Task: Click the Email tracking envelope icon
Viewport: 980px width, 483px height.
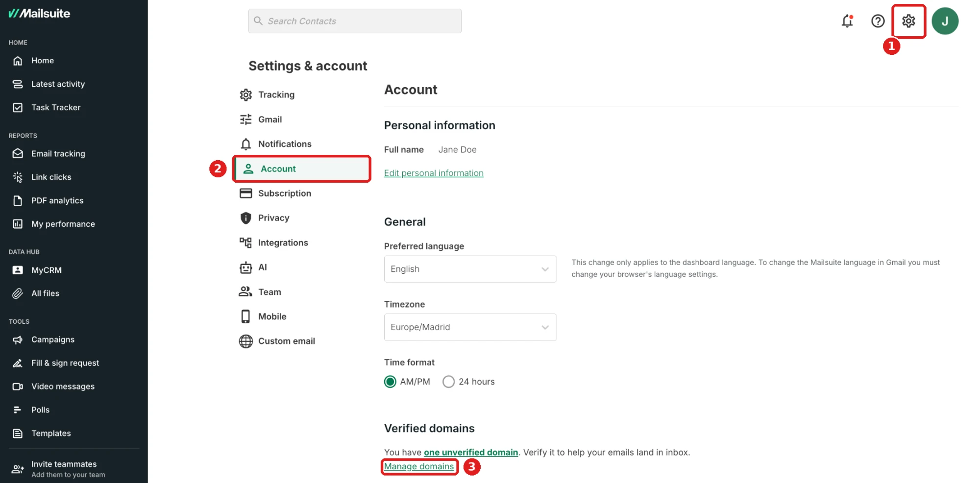Action: [18, 154]
